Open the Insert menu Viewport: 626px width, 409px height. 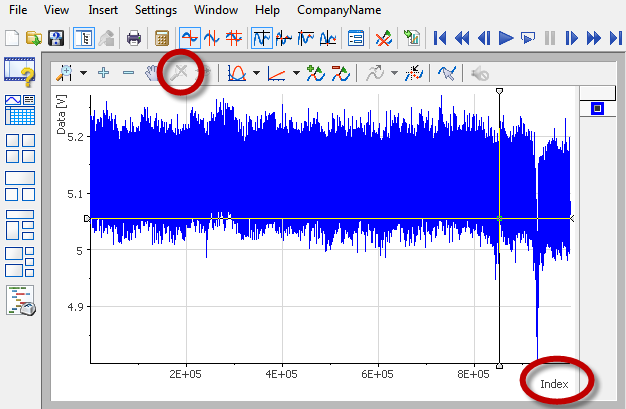pos(102,9)
